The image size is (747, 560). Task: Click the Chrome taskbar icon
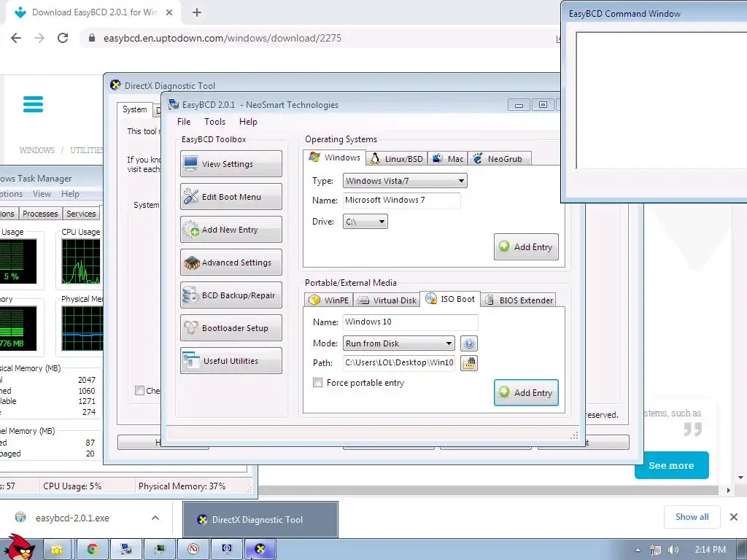(92, 550)
